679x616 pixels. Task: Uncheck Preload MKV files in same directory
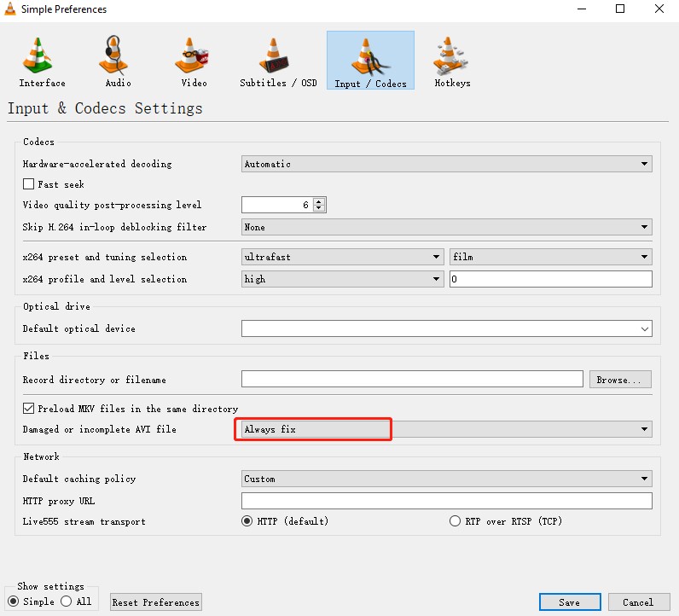[x=29, y=408]
